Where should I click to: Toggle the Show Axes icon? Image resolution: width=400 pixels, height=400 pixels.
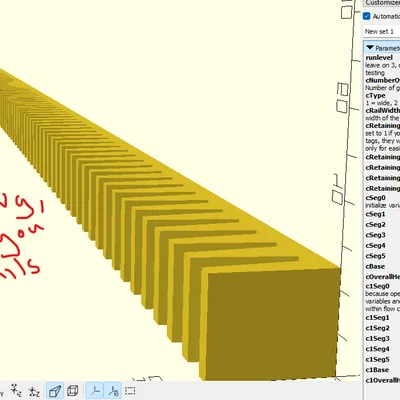(95, 391)
